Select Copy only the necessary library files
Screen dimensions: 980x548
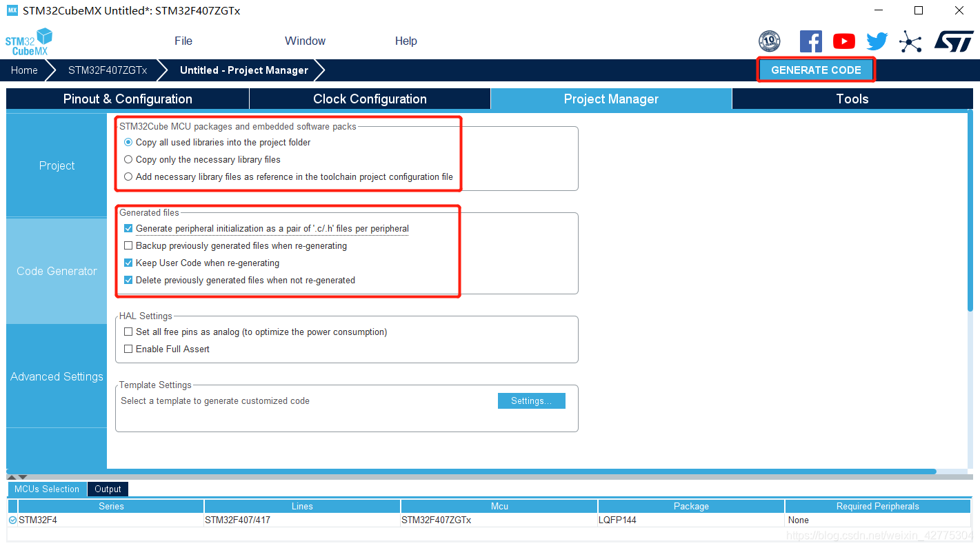click(x=128, y=160)
